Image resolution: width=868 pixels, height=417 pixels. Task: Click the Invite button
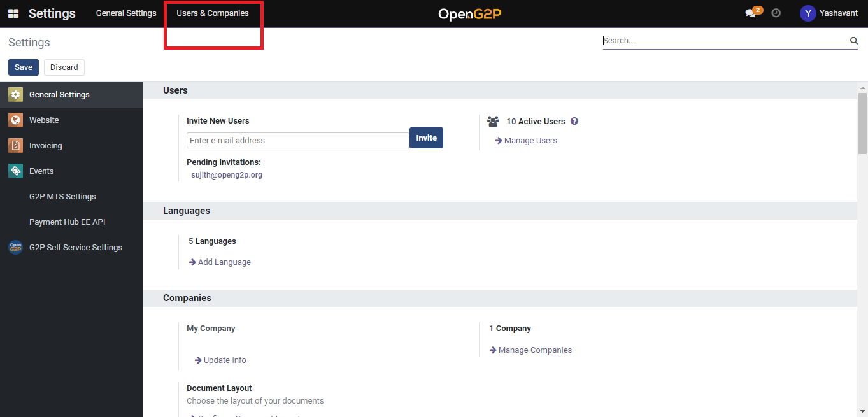(426, 138)
